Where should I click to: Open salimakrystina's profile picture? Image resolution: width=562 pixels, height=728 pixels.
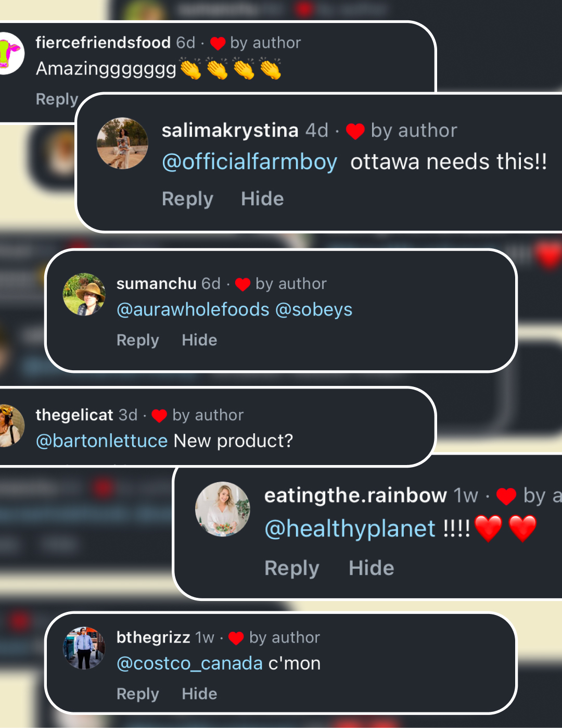pos(122,143)
